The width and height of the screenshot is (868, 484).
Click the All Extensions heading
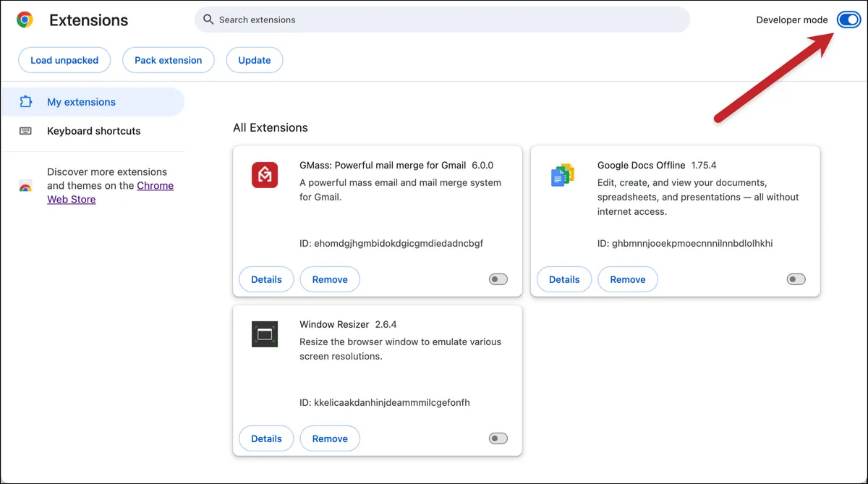(x=271, y=127)
